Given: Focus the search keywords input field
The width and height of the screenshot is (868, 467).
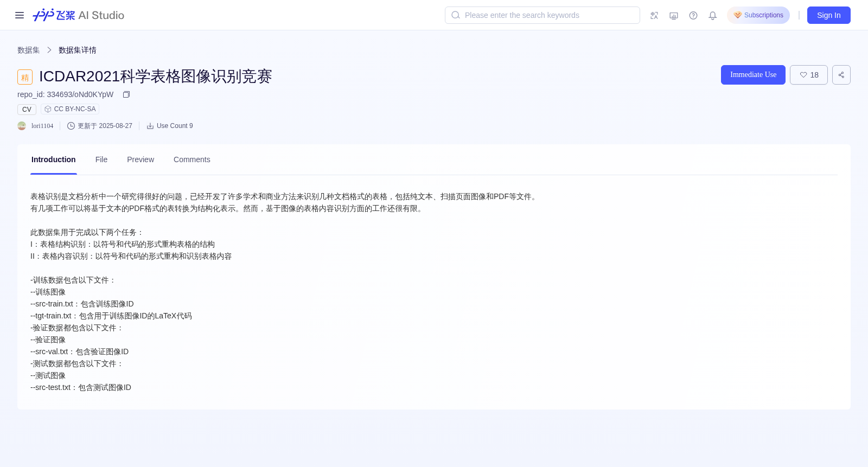Looking at the screenshot, I should (542, 15).
